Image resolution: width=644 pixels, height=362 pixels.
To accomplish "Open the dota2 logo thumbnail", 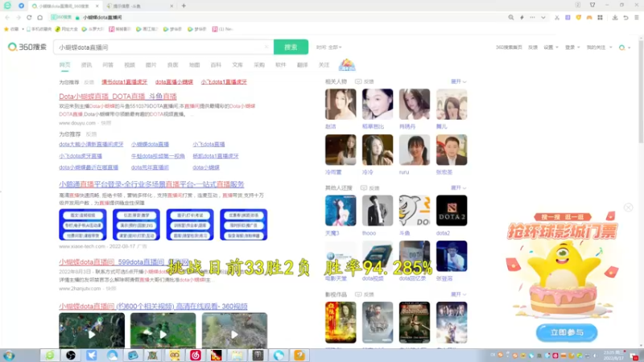I will tap(452, 210).
